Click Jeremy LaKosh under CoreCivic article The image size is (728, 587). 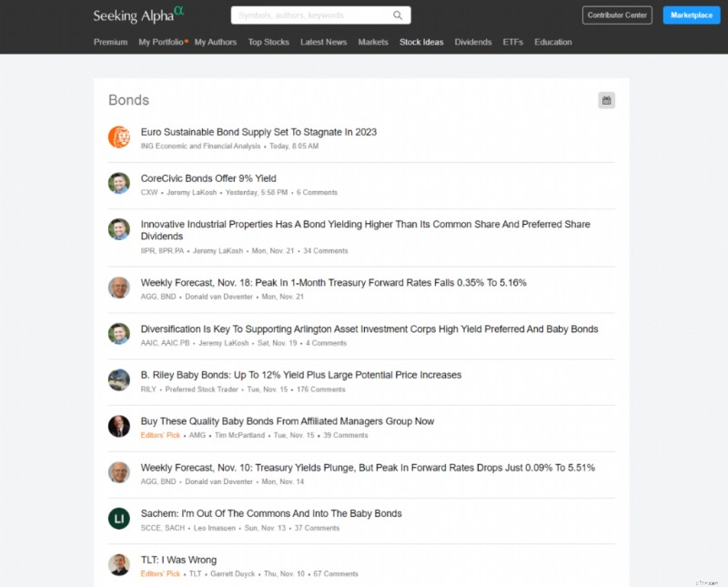point(192,193)
